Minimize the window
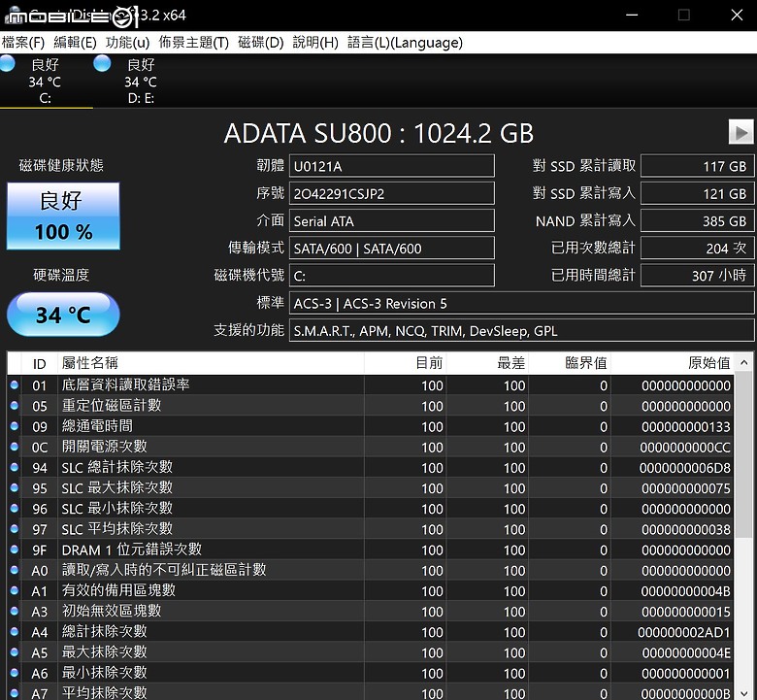757x700 pixels. [632, 15]
